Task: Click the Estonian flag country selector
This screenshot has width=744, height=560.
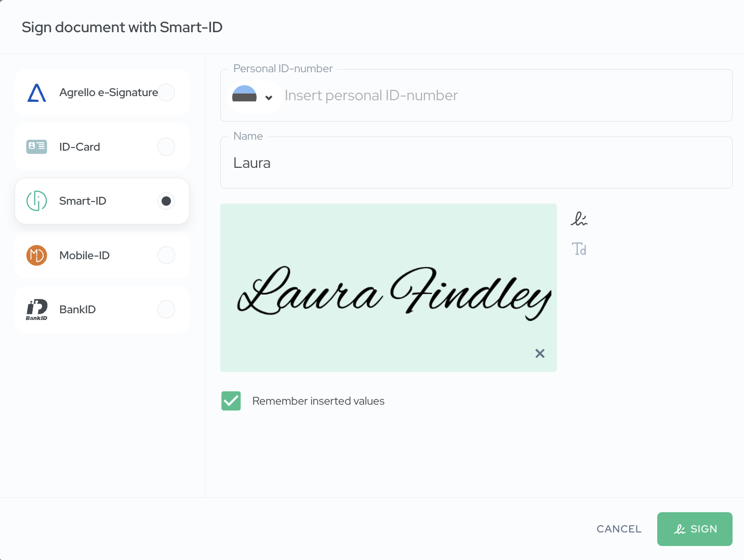Action: tap(245, 95)
